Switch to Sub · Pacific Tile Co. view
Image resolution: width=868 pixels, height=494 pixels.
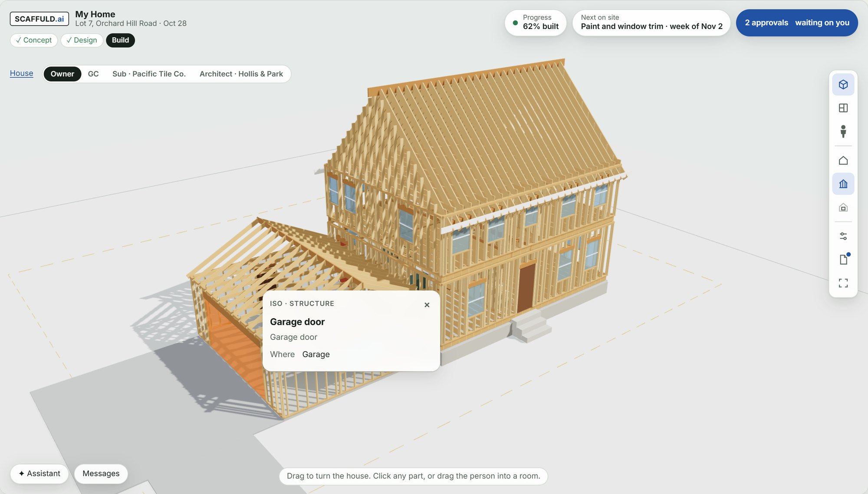pyautogui.click(x=149, y=74)
